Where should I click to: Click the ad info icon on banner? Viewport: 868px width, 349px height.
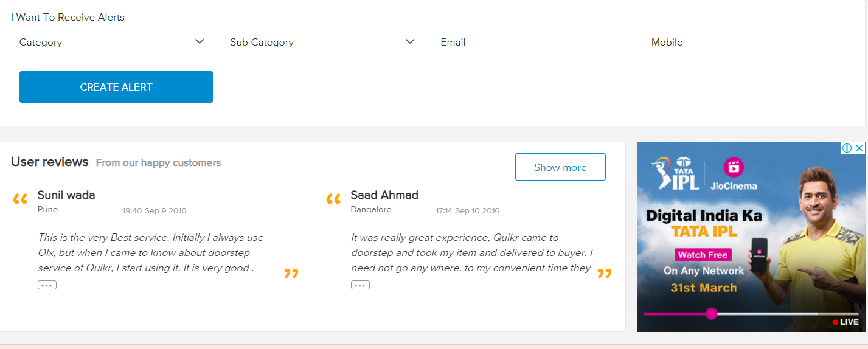(x=847, y=148)
